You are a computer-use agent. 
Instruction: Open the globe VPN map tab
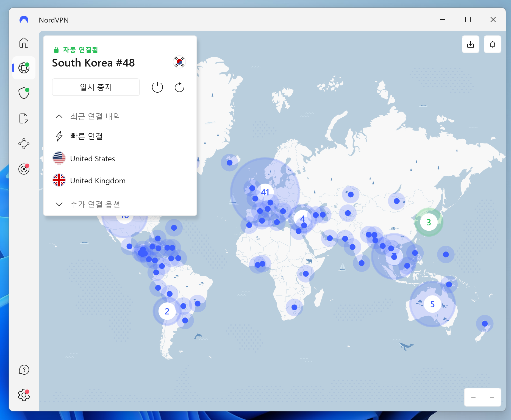click(x=24, y=68)
